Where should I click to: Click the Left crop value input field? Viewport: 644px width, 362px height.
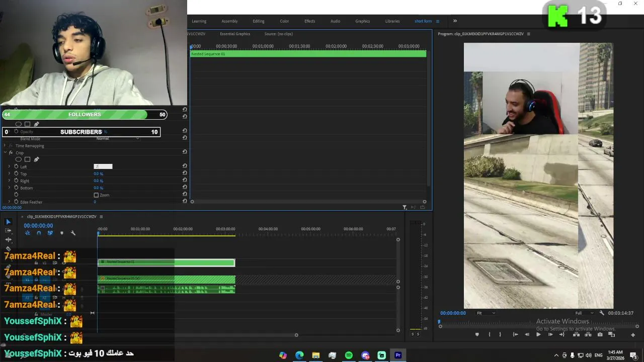pyautogui.click(x=103, y=166)
